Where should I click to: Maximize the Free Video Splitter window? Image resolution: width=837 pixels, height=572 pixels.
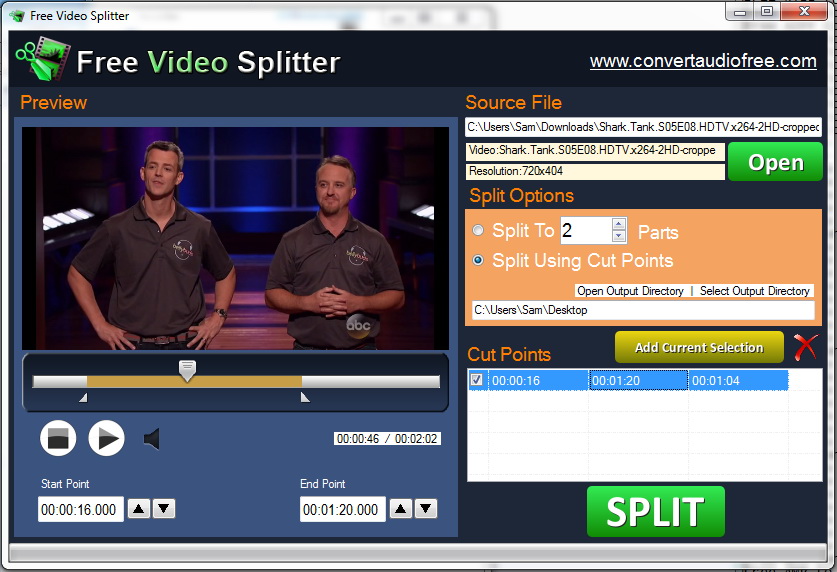pos(767,12)
